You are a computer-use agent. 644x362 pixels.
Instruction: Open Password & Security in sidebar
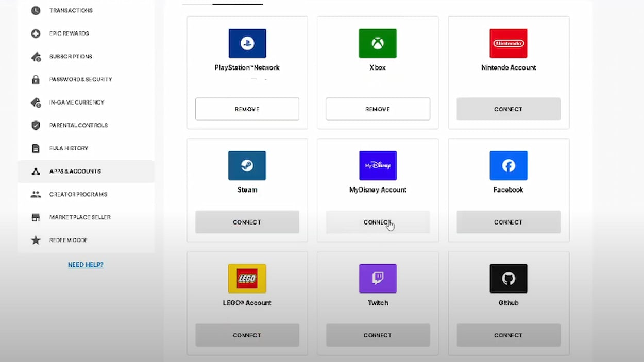click(80, 79)
